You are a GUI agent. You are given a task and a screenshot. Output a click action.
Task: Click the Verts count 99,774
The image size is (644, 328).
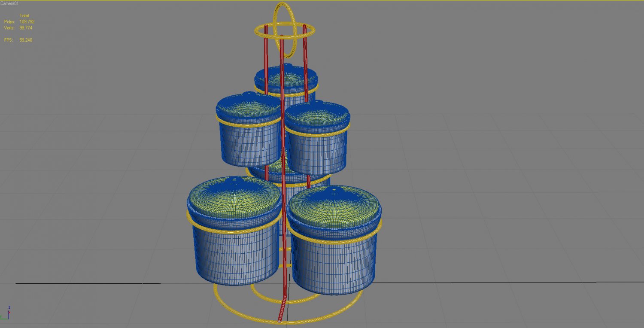click(x=26, y=28)
